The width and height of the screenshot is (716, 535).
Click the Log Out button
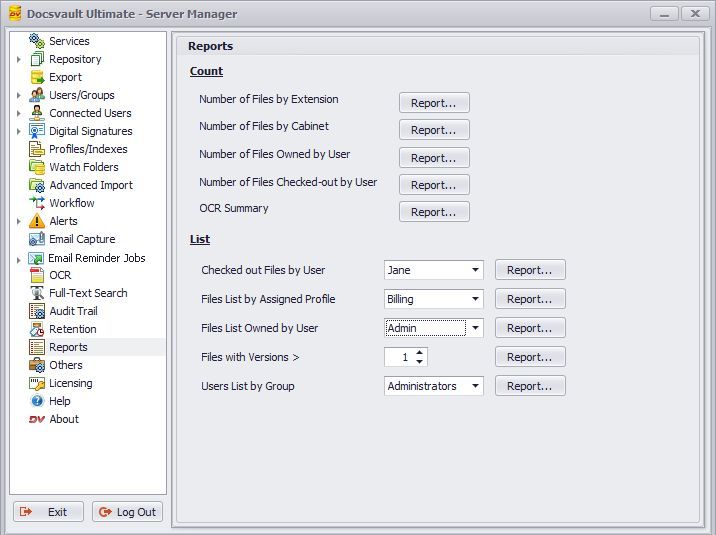pyautogui.click(x=127, y=512)
